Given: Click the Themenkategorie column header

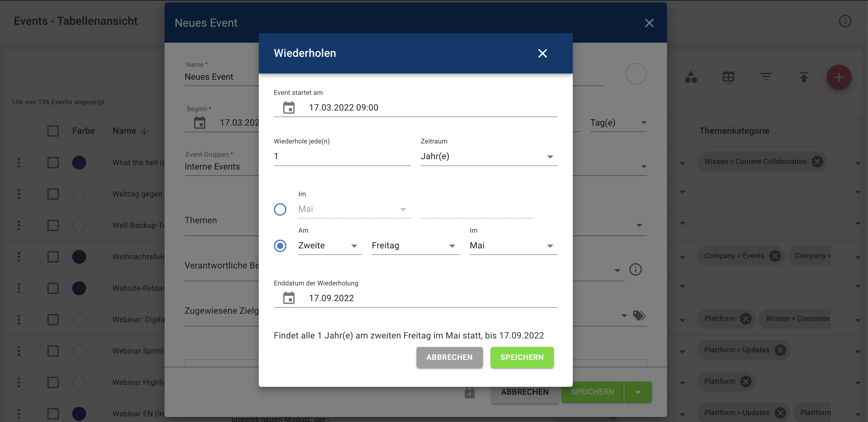Looking at the screenshot, I should pos(734,131).
